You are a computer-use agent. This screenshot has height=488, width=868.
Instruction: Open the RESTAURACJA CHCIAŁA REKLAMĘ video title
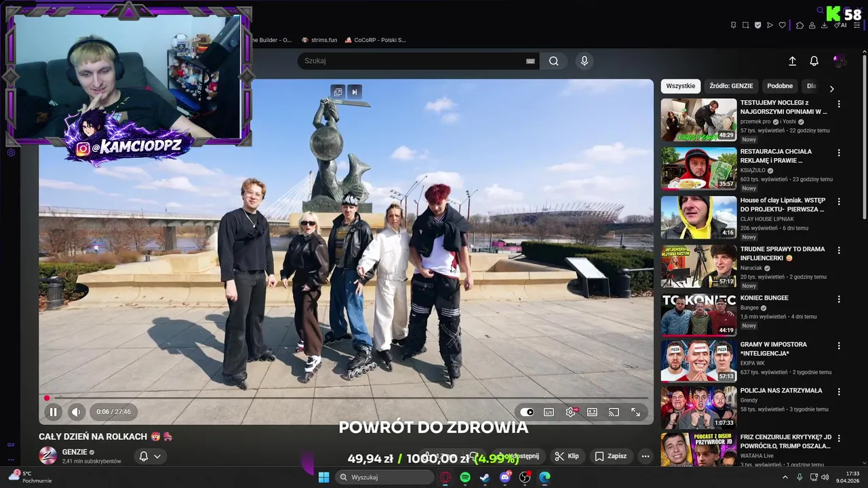point(776,156)
